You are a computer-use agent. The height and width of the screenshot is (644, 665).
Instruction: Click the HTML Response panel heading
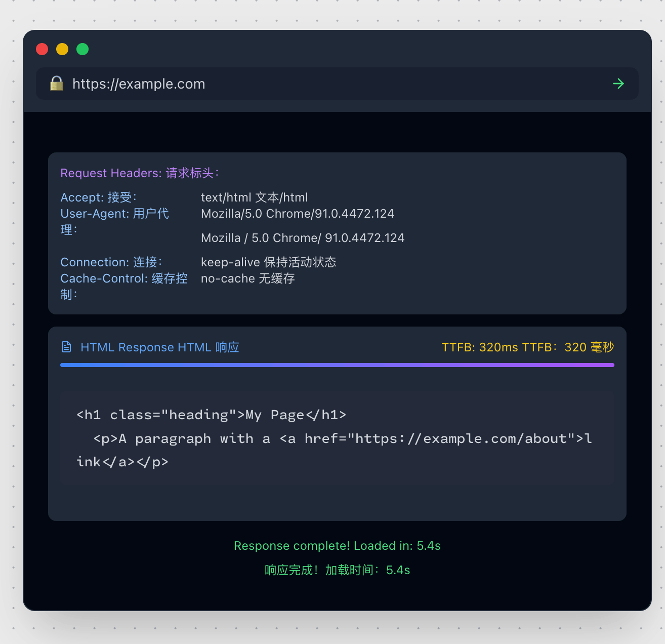pos(159,347)
